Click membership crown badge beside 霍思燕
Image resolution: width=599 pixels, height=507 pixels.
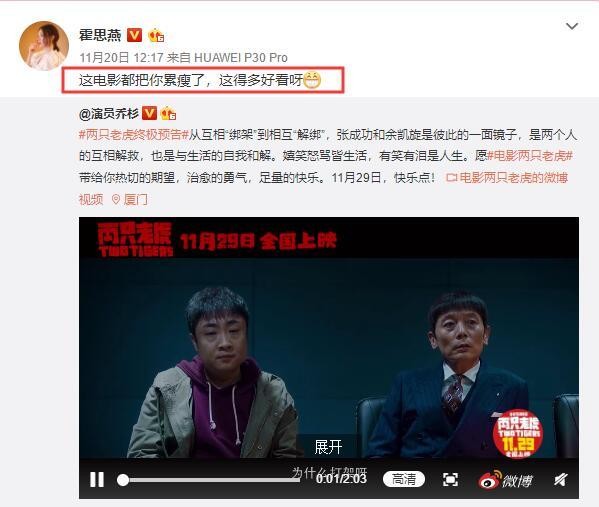156,36
